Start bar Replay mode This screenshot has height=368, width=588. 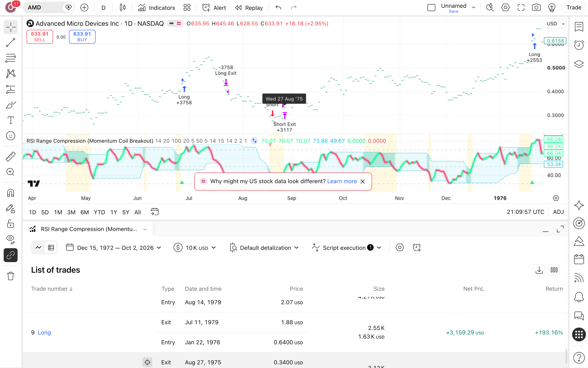[x=249, y=8]
